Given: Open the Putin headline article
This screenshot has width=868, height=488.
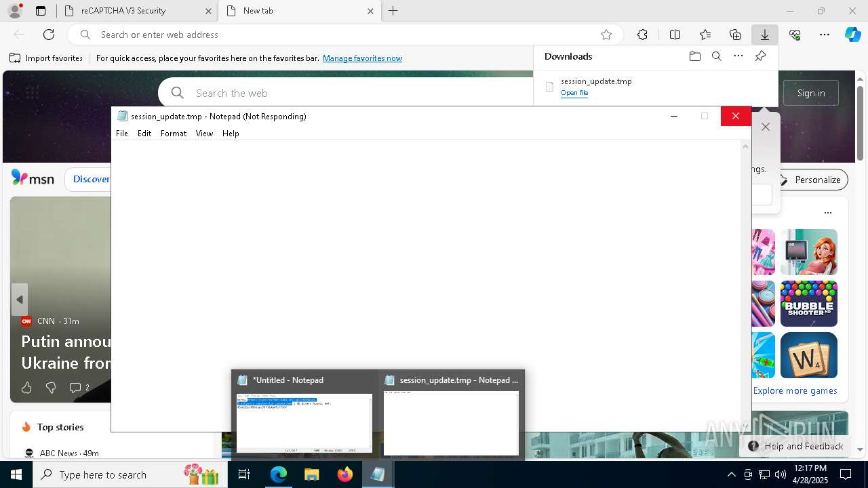Looking at the screenshot, I should 66,352.
